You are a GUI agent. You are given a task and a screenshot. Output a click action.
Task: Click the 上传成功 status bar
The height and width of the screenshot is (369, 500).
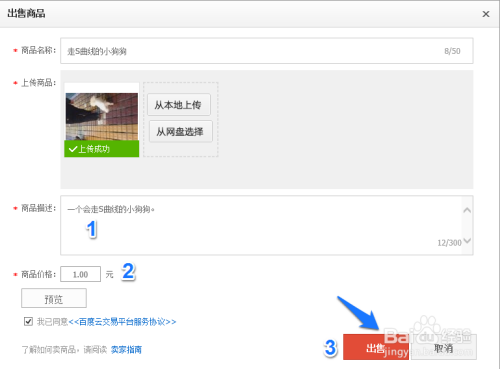(x=102, y=149)
